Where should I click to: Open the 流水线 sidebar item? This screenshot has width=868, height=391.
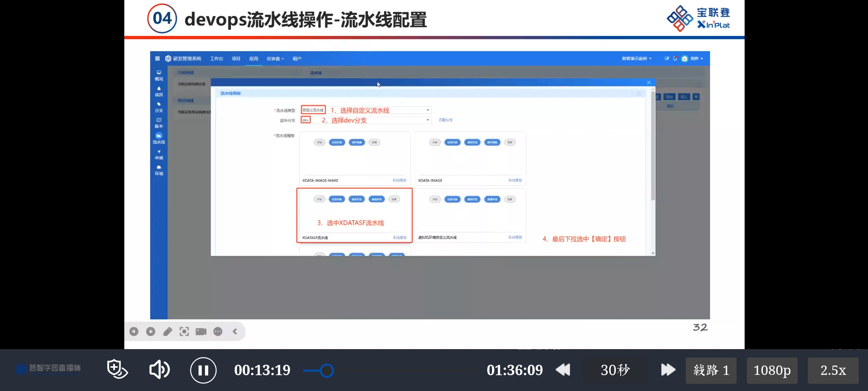159,138
